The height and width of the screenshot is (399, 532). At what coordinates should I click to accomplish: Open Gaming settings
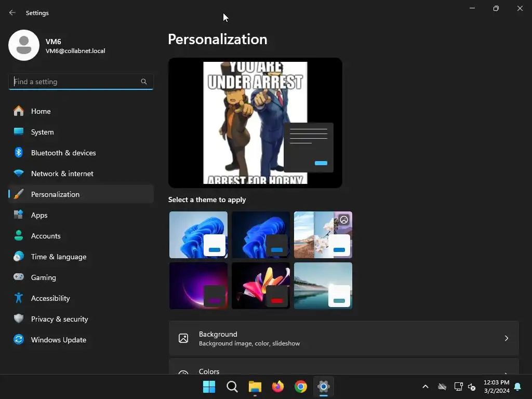coord(81,277)
